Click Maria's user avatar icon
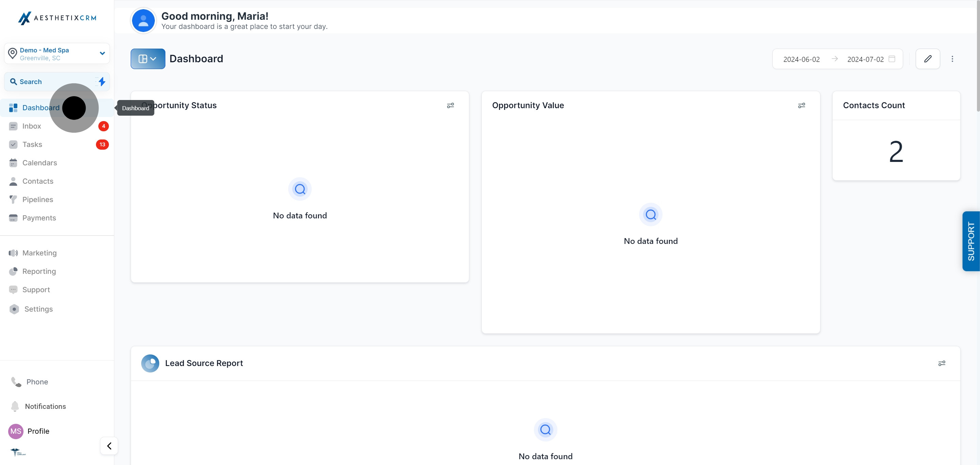 pyautogui.click(x=143, y=21)
